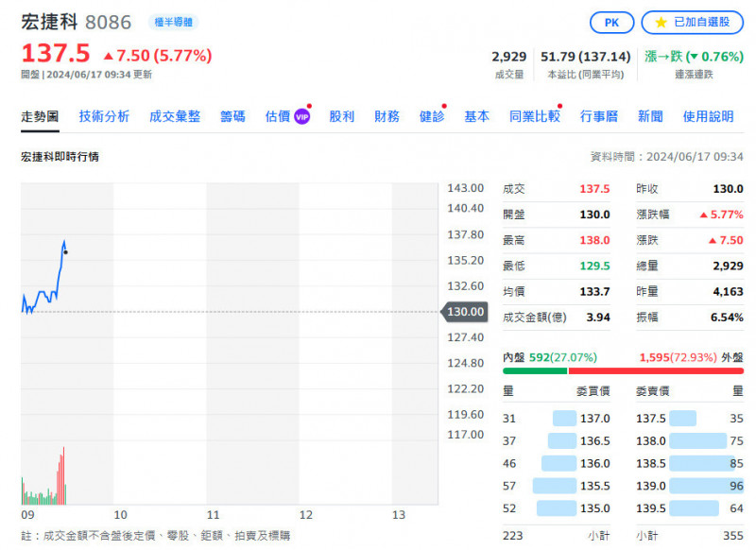Click the 136.0 bid price
The width and height of the screenshot is (756, 550).
595,464
